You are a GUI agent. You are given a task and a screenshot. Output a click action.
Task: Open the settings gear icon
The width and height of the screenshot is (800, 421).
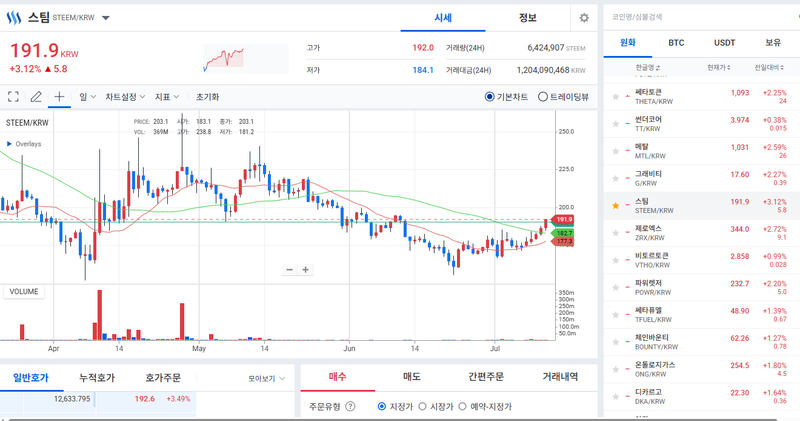(584, 18)
